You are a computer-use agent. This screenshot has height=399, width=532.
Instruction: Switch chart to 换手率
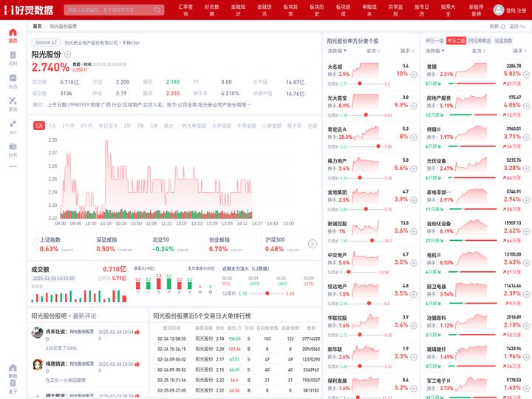295,126
